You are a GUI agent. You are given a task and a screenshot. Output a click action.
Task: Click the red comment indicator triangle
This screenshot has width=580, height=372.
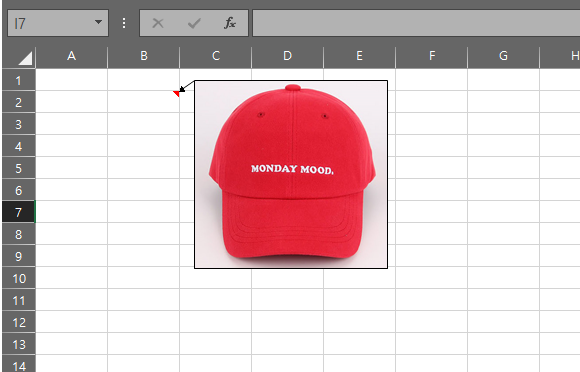pos(177,94)
